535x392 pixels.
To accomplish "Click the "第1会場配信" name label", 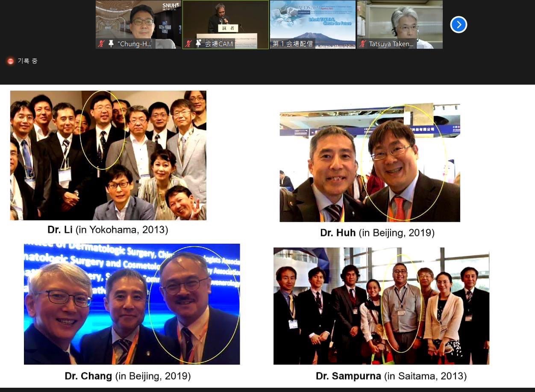I will click(x=293, y=44).
